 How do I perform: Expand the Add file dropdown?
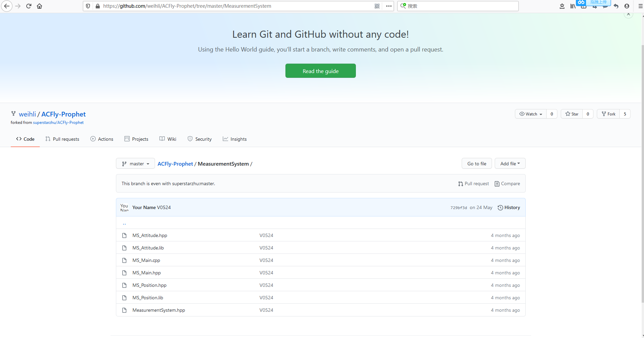pyautogui.click(x=510, y=164)
